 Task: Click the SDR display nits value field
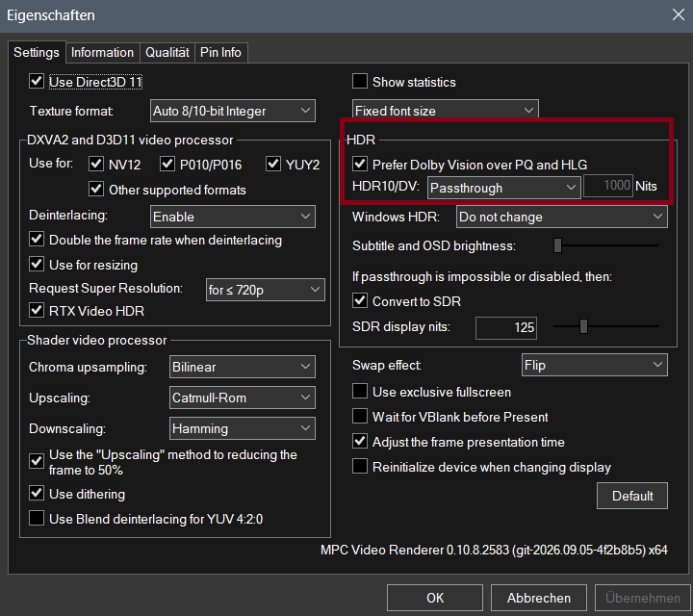coord(506,327)
